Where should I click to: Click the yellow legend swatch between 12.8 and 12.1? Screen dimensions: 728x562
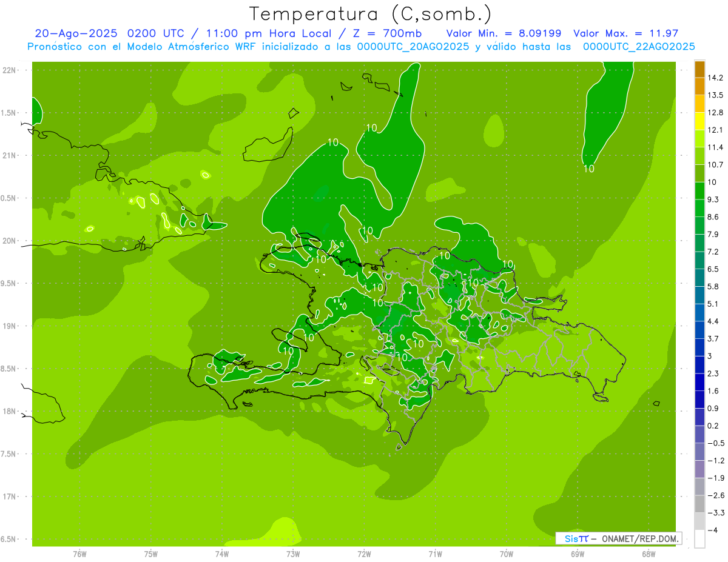(x=699, y=121)
